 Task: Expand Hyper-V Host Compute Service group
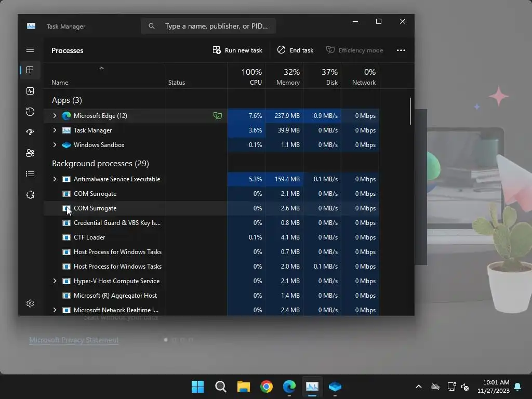tap(55, 281)
